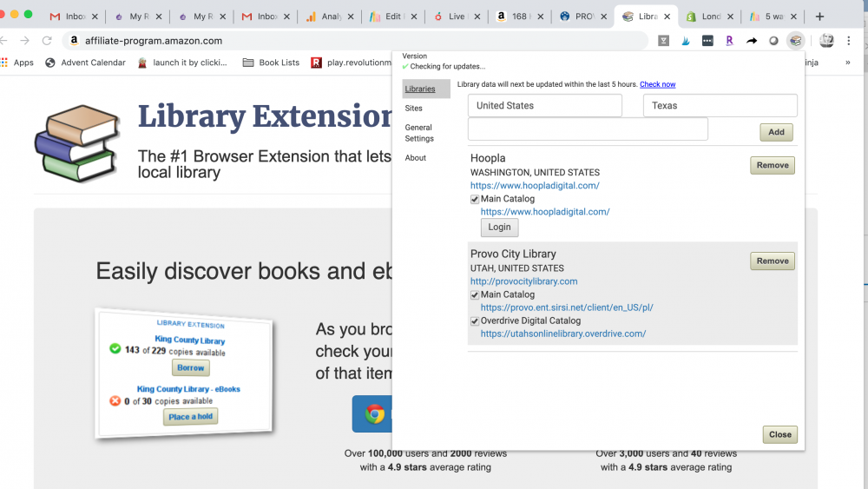This screenshot has height=489, width=868.
Task: Click the gray envelope extension icon
Action: [664, 41]
